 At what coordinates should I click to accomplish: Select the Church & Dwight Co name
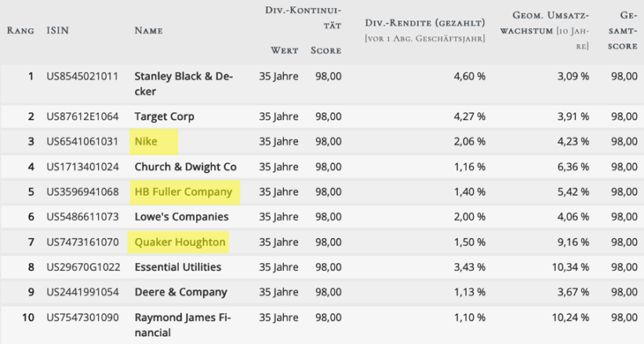point(185,167)
